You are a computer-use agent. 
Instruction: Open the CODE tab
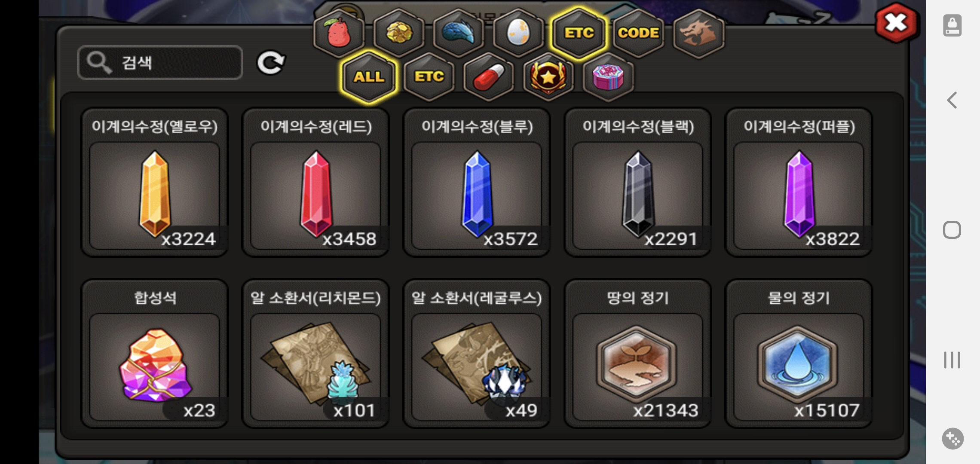[638, 33]
